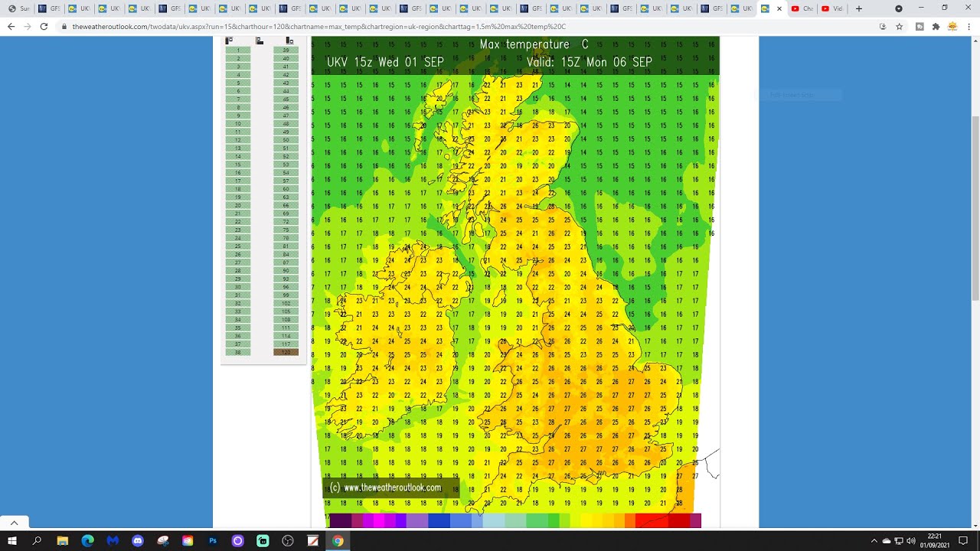
Task: Click the address bar URL
Action: click(318, 26)
